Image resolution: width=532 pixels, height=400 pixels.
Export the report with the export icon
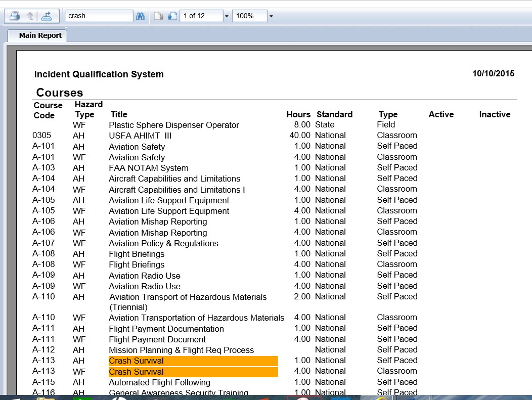pyautogui.click(x=47, y=16)
